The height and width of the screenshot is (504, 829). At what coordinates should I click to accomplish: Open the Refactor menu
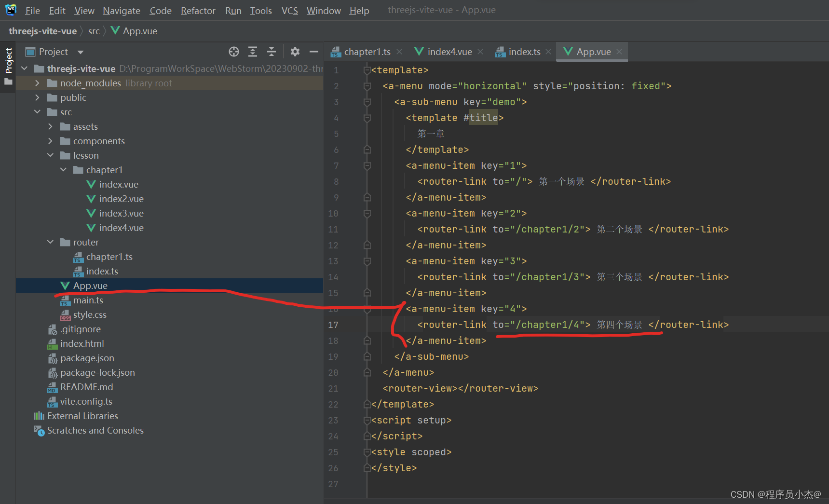pyautogui.click(x=198, y=11)
